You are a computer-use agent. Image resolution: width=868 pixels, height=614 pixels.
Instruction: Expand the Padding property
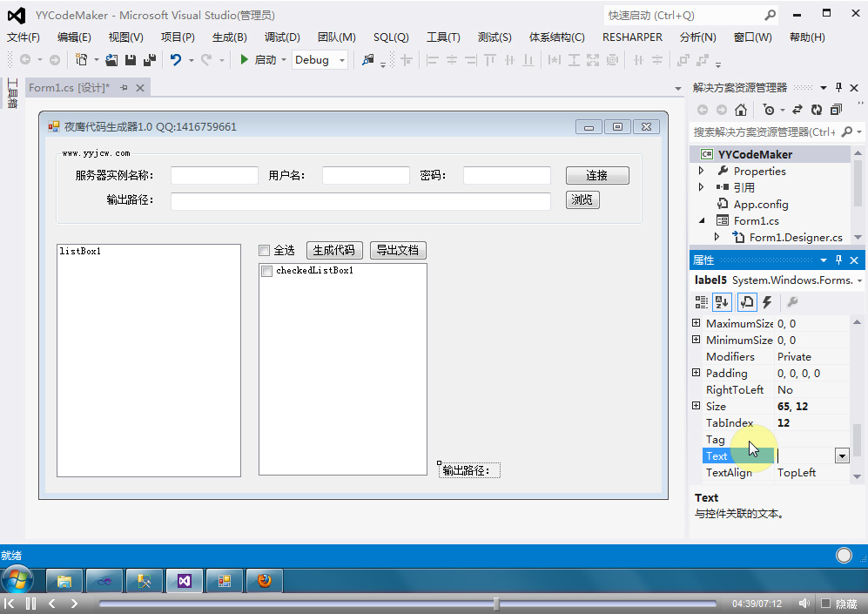pyautogui.click(x=696, y=373)
